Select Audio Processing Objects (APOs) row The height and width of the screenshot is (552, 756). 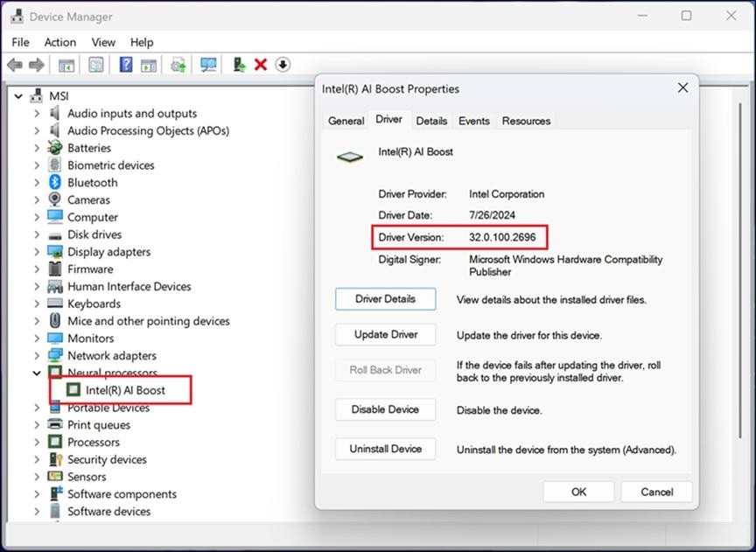coord(148,130)
